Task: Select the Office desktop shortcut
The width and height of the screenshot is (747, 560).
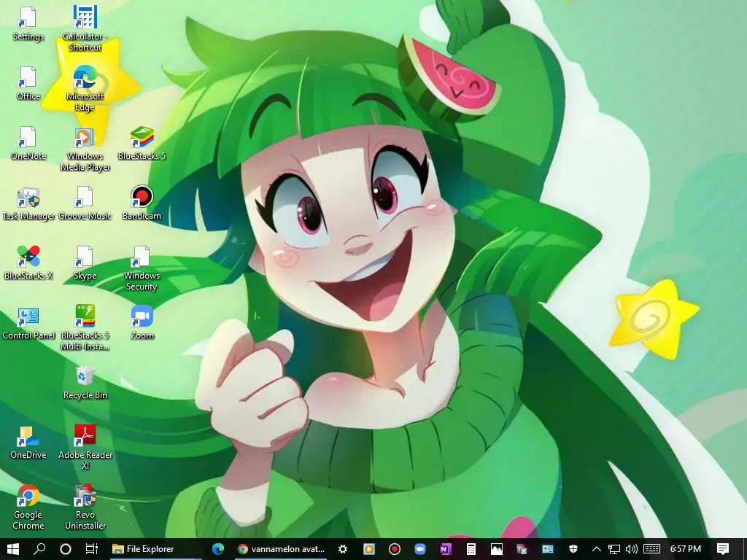Action: pyautogui.click(x=28, y=84)
